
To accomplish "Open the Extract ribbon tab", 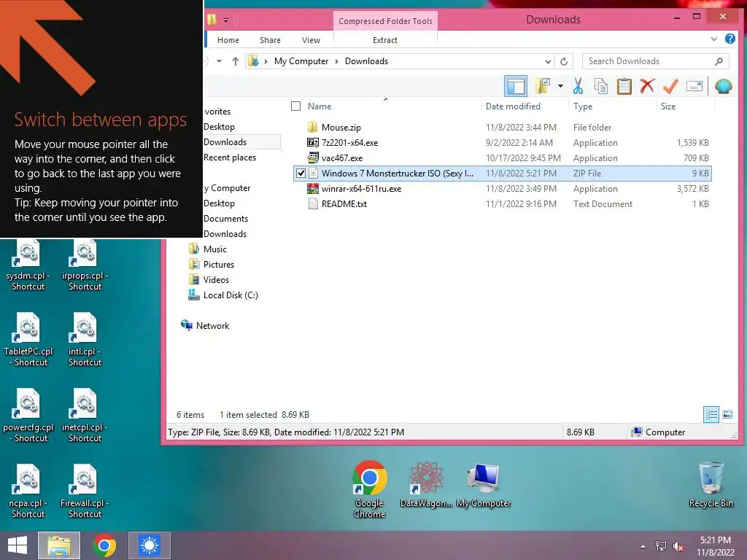I will [385, 40].
